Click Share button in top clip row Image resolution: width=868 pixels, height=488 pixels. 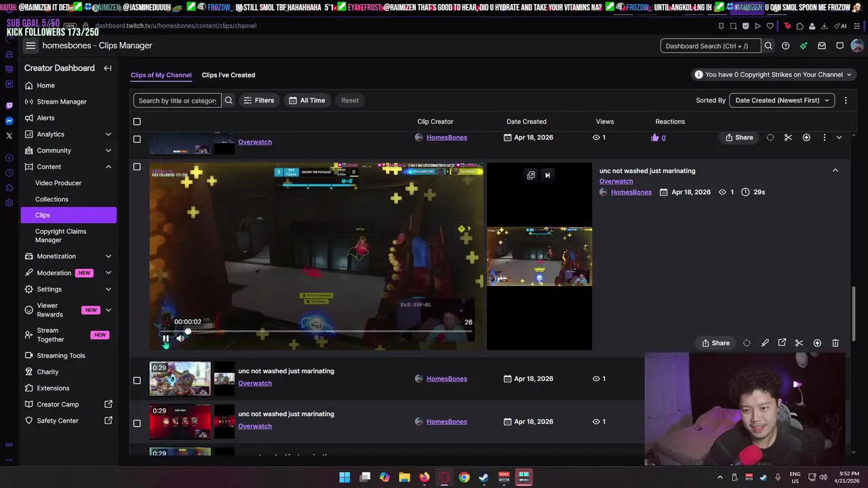pos(739,138)
